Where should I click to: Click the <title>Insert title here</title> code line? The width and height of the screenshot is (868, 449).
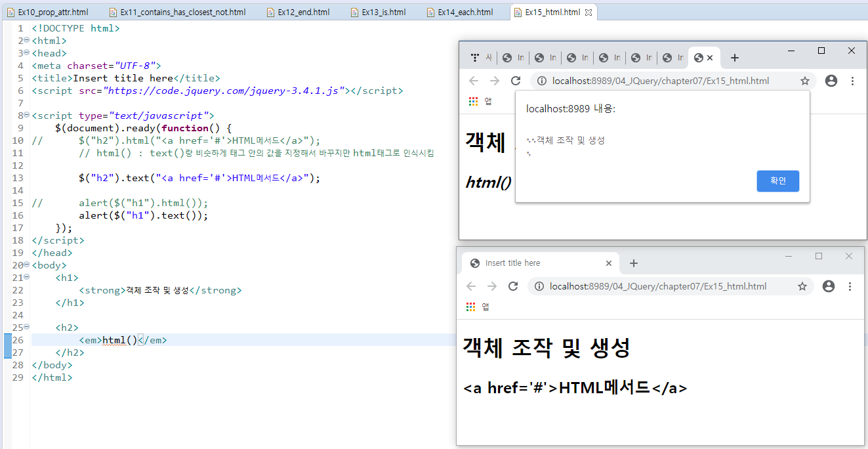[125, 78]
